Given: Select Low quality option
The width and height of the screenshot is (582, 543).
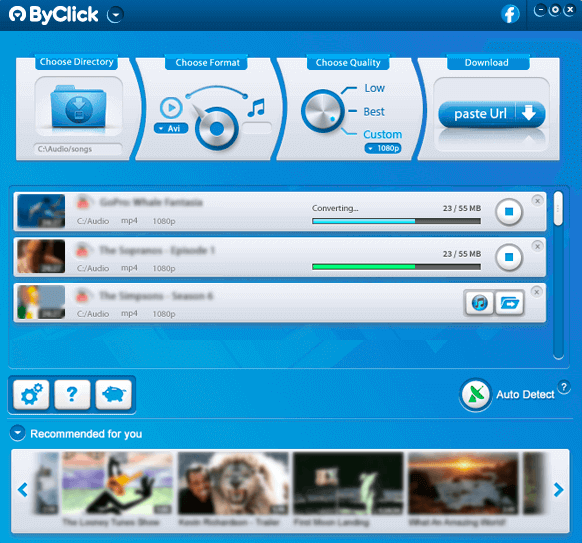Looking at the screenshot, I should [x=375, y=88].
